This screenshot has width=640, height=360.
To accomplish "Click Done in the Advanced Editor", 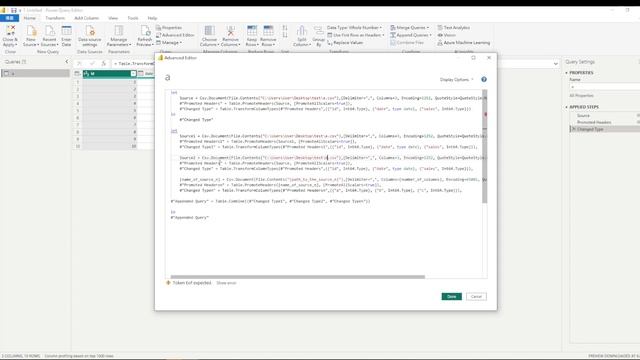I will pos(451,297).
